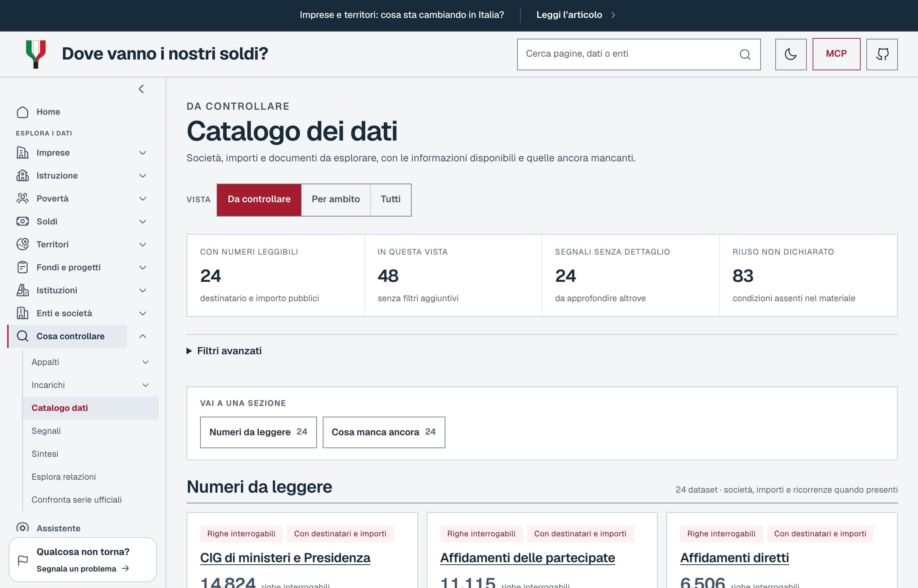Open the Affidamenti delle partecipate dataset
The height and width of the screenshot is (588, 918).
(x=527, y=558)
